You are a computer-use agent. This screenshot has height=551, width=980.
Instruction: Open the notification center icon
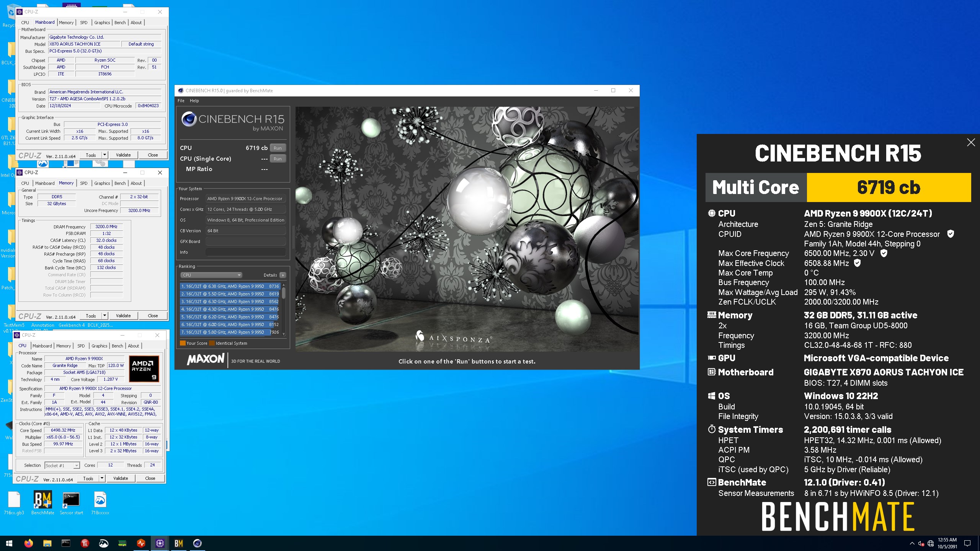(x=967, y=543)
